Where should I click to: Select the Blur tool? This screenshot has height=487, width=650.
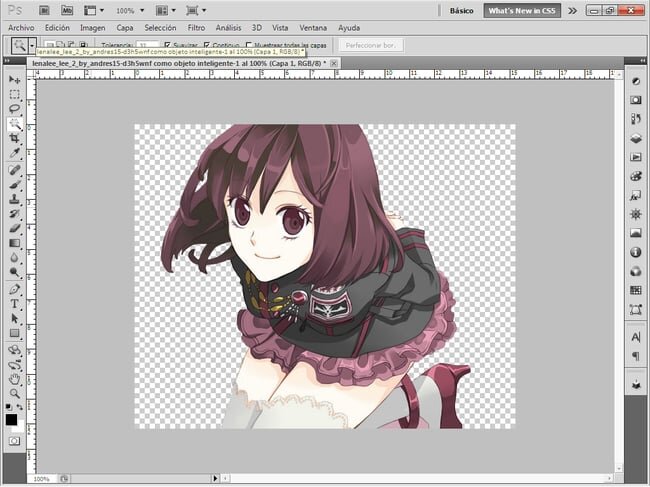coord(15,258)
